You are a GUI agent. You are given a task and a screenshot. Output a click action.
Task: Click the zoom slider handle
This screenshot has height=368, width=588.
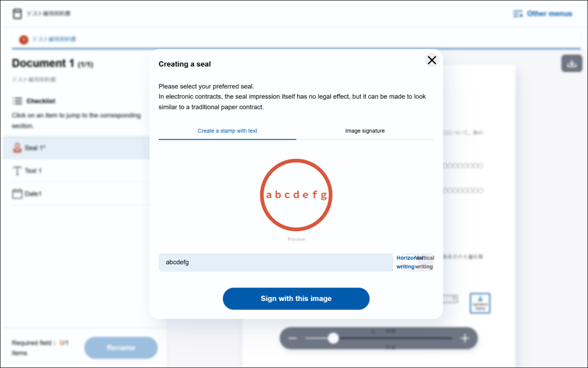[x=333, y=339]
